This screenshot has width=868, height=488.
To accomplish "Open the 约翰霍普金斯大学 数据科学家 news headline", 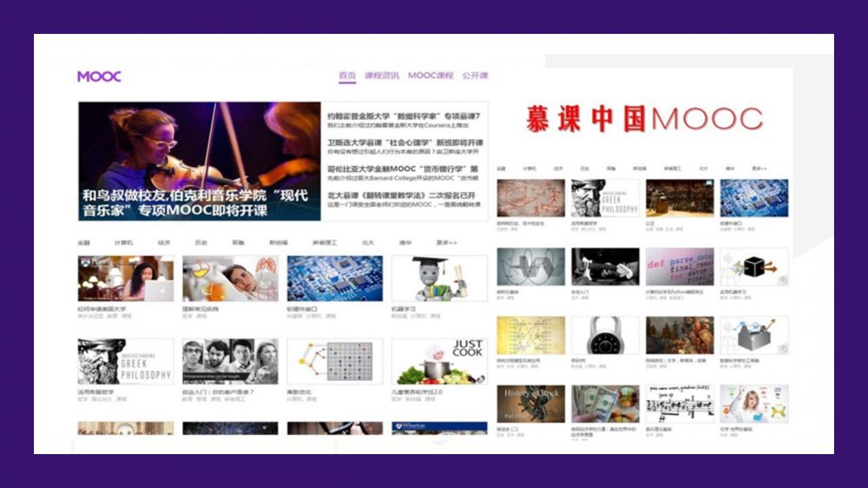I will [404, 116].
